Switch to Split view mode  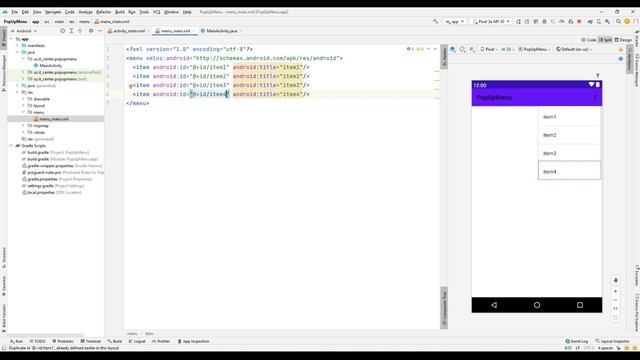point(605,40)
